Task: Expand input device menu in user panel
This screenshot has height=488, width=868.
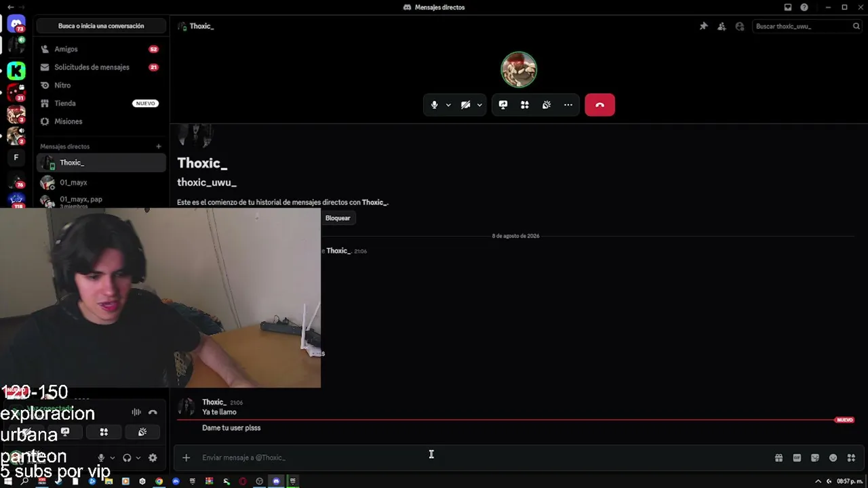Action: [113, 457]
